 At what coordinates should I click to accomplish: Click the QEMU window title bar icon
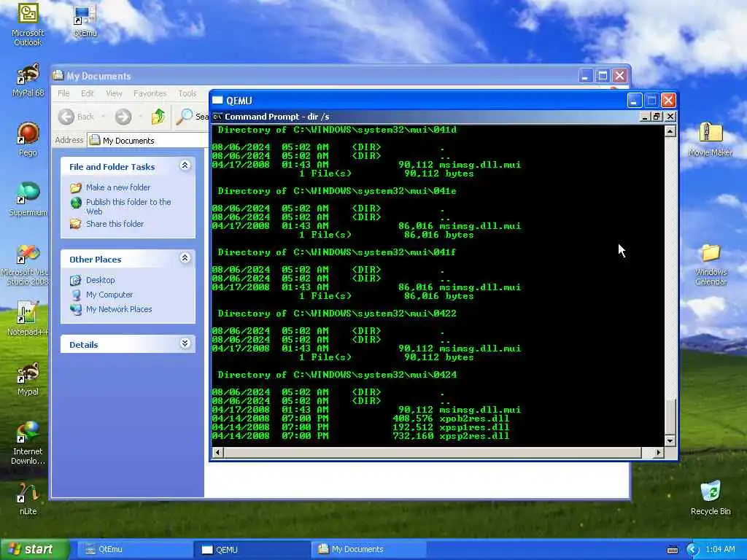pyautogui.click(x=217, y=101)
